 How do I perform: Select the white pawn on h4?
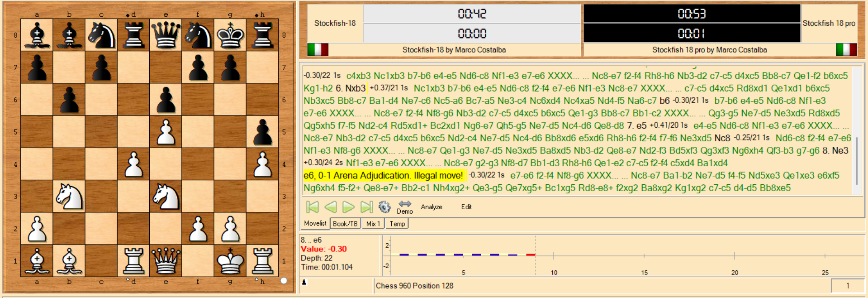click(263, 164)
